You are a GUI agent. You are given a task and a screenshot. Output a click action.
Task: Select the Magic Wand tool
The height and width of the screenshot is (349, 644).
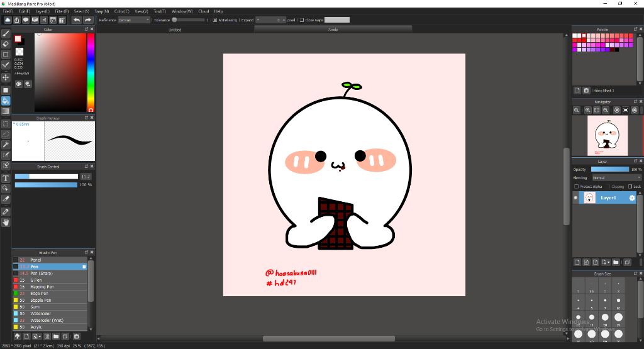coord(6,145)
